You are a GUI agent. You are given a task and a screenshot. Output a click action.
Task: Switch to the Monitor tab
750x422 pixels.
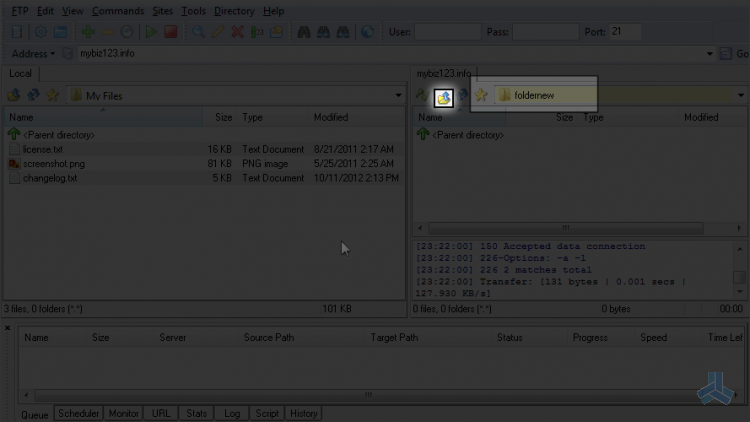pyautogui.click(x=123, y=413)
